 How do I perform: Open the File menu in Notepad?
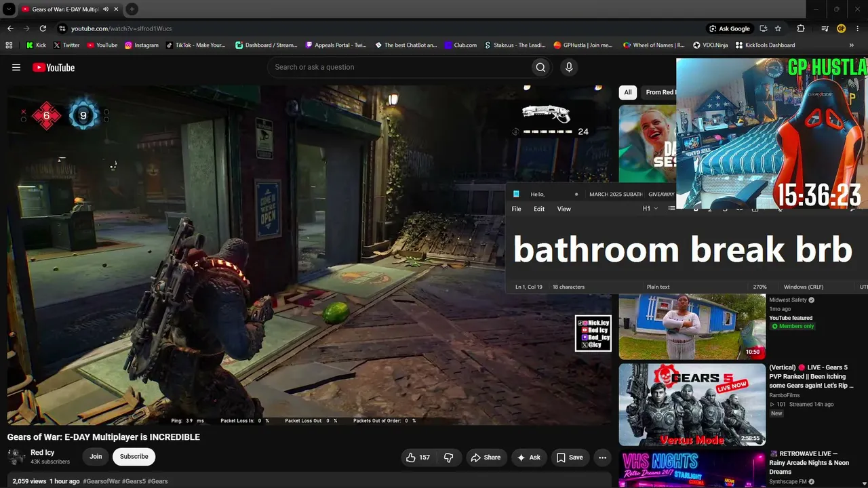516,209
